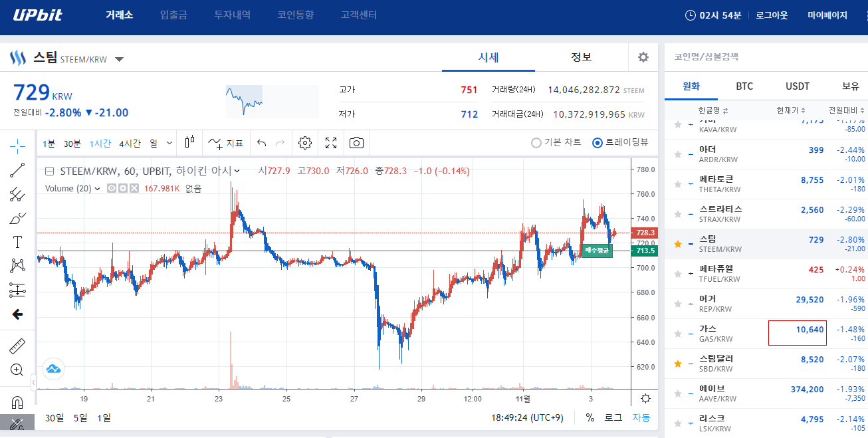868x438 pixels.
Task: Select the pitchfork drawing tool
Action: [17, 194]
